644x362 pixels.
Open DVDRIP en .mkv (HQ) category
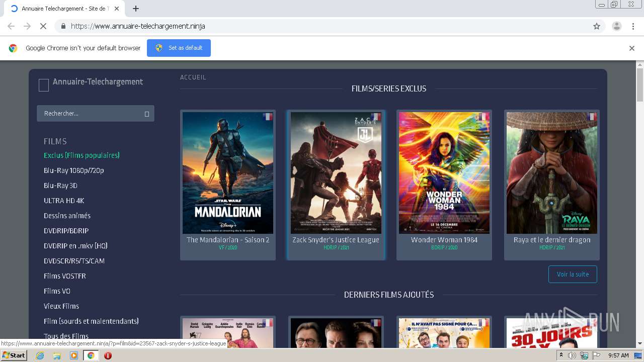click(x=75, y=246)
